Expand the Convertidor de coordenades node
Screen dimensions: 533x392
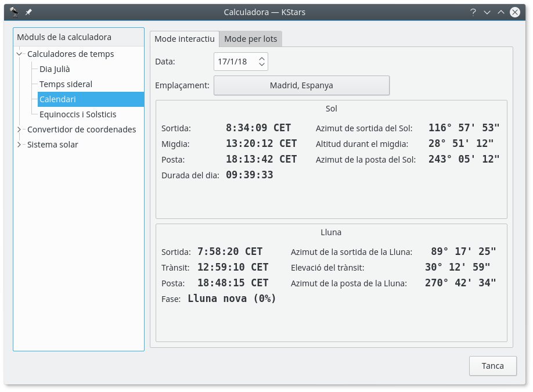(x=19, y=130)
